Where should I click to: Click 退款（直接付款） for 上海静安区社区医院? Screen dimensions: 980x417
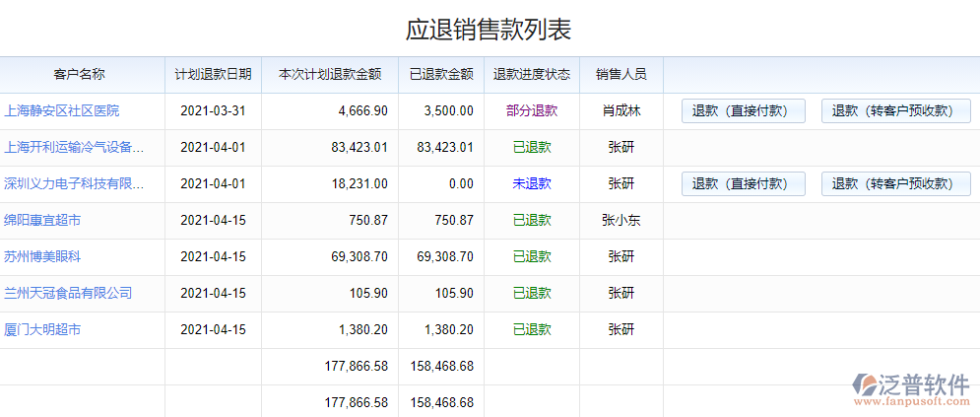[x=743, y=111]
